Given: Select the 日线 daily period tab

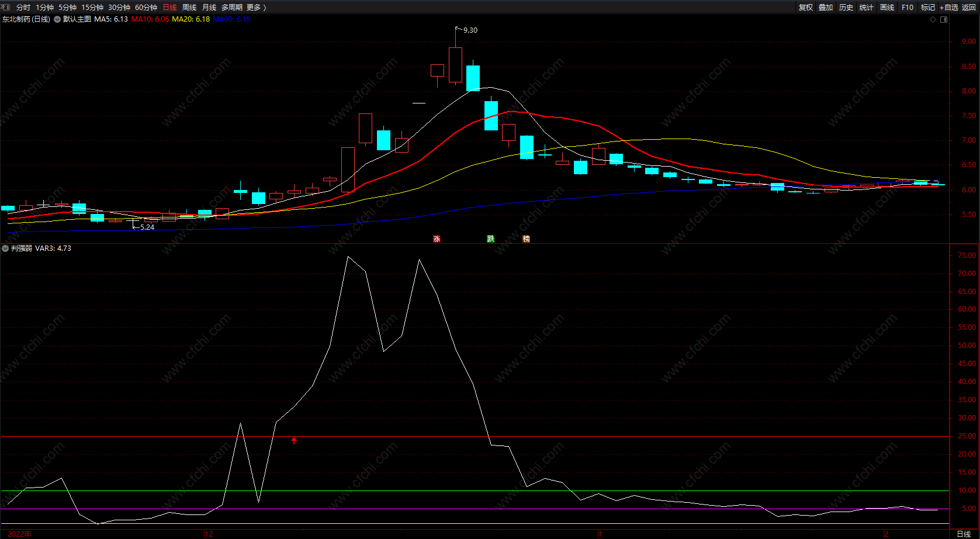Looking at the screenshot, I should pyautogui.click(x=169, y=8).
